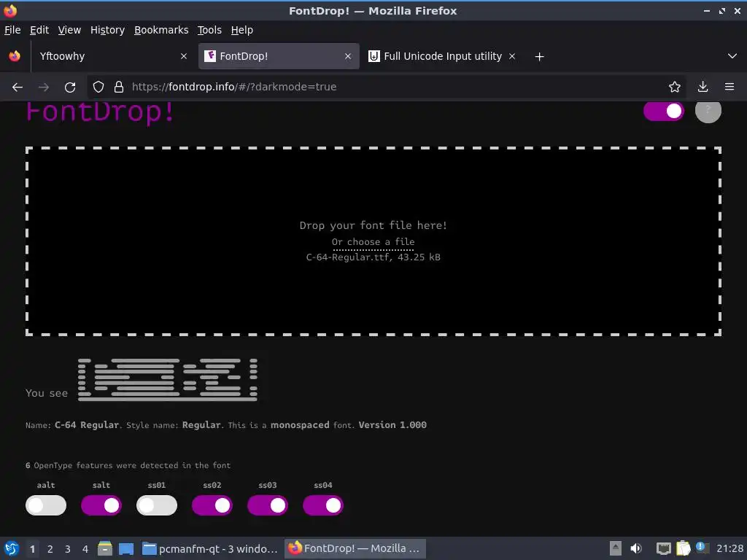747x560 pixels.
Task: Switch to pcmanfm-qt taskbar window
Action: [x=210, y=548]
